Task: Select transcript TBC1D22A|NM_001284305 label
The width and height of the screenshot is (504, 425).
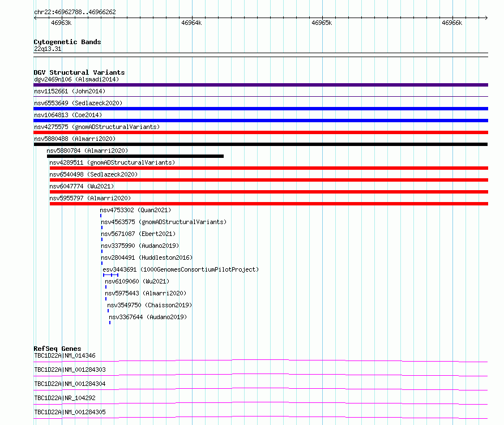Action: (70, 412)
